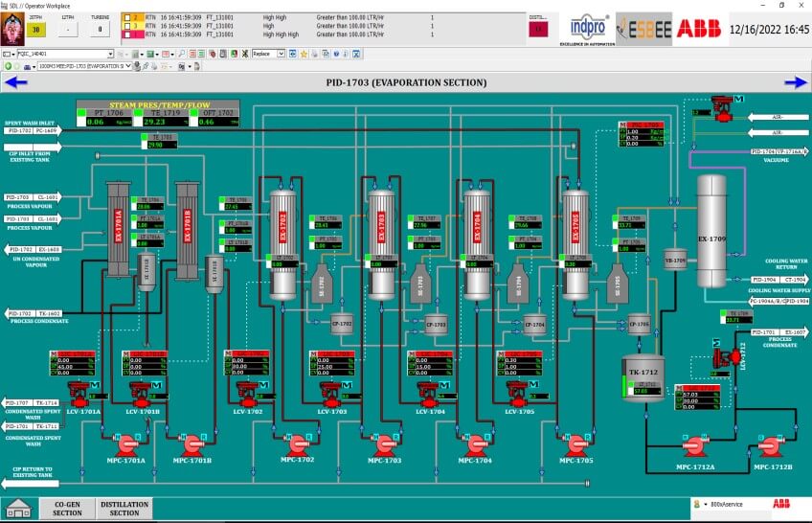This screenshot has width=812, height=523.
Task: Go to previous display with left blue arrow
Action: click(x=15, y=81)
